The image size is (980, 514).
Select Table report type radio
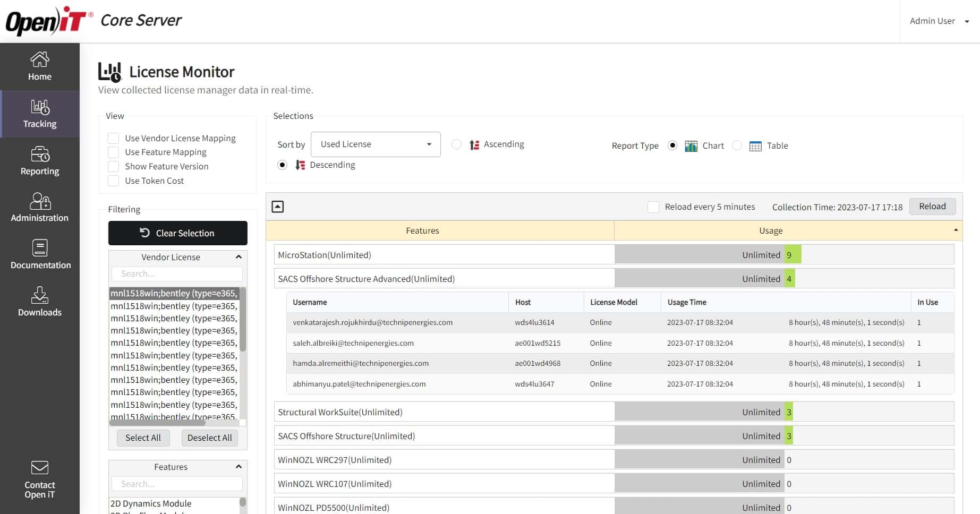(737, 145)
